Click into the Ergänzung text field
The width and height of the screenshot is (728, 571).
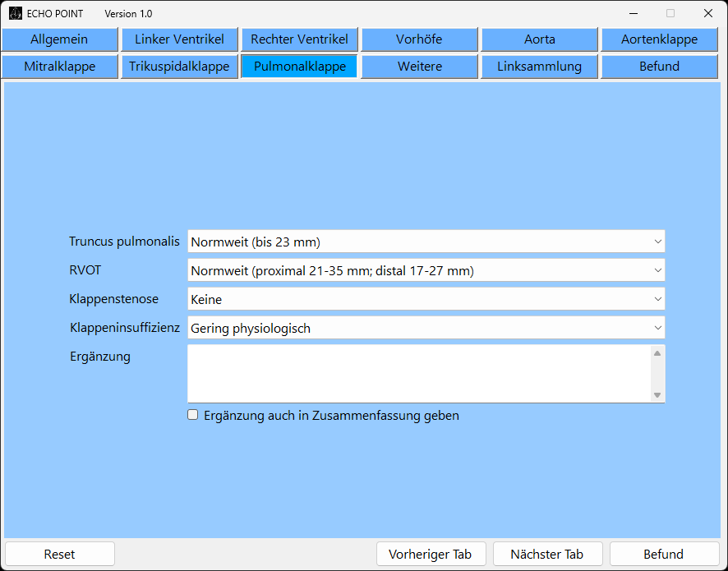pos(417,374)
